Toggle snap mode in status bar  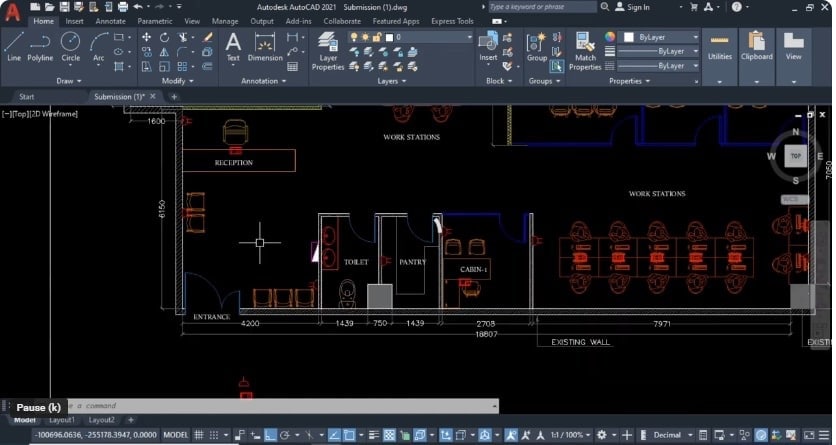click(214, 435)
